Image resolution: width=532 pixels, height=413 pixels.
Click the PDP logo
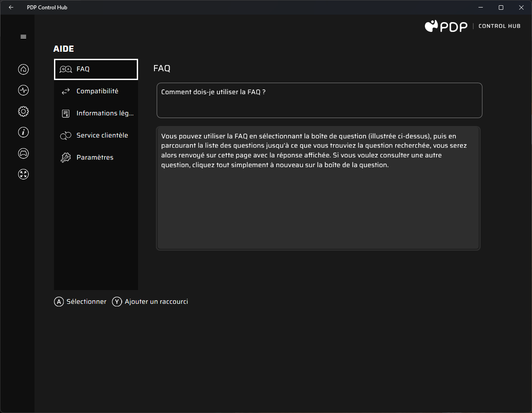(446, 26)
